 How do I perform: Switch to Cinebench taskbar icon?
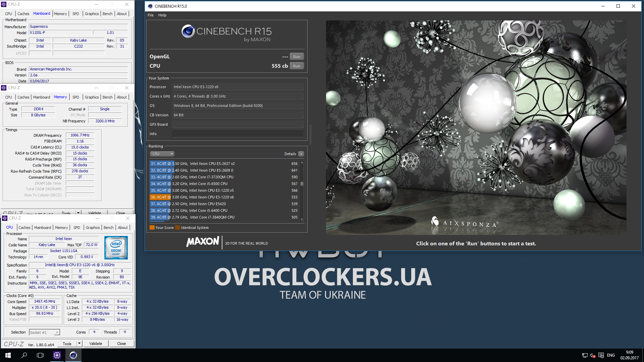click(x=73, y=355)
